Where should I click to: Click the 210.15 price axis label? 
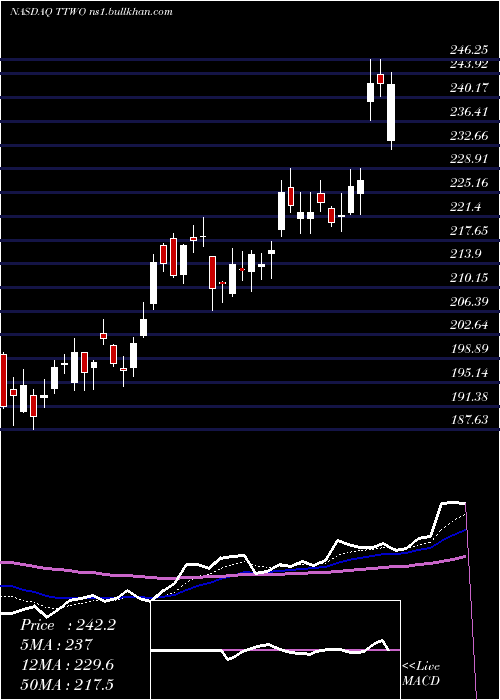(468, 279)
